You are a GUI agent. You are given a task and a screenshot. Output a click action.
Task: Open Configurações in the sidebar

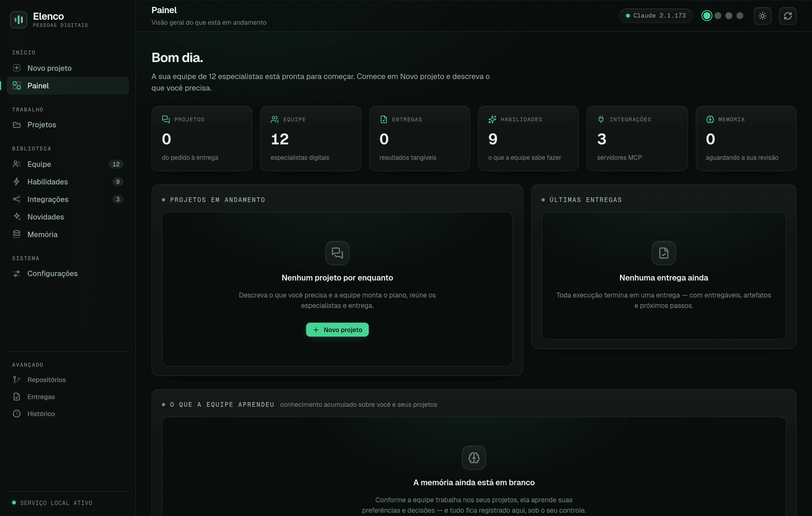tap(67, 273)
